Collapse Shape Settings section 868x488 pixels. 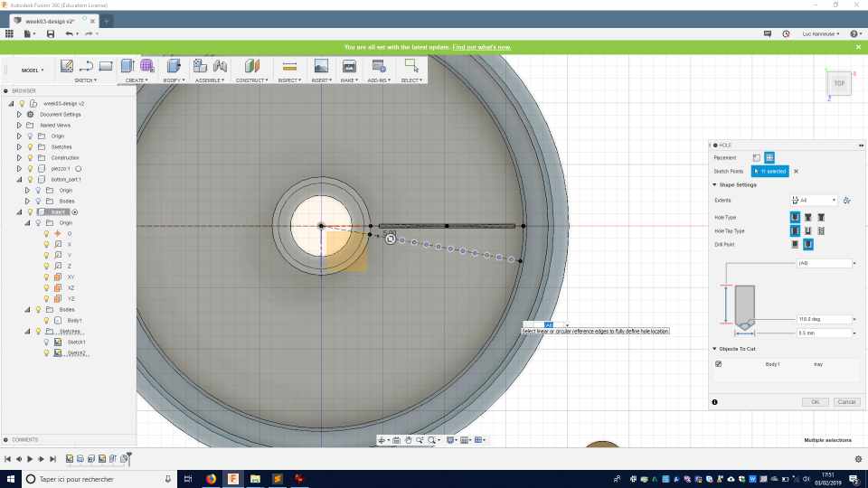coord(714,184)
